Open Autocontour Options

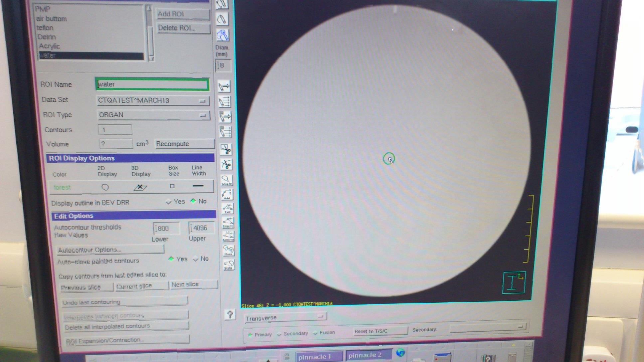[x=110, y=250]
